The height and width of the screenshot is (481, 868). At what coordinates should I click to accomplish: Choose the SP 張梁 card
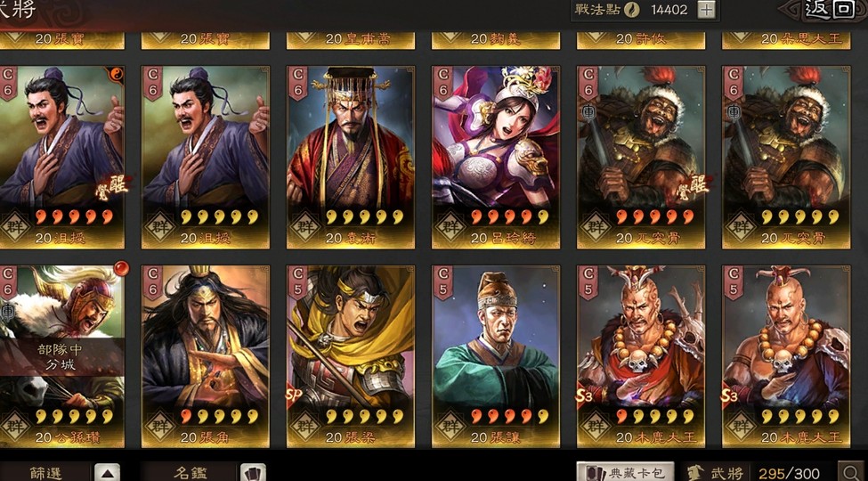(351, 356)
